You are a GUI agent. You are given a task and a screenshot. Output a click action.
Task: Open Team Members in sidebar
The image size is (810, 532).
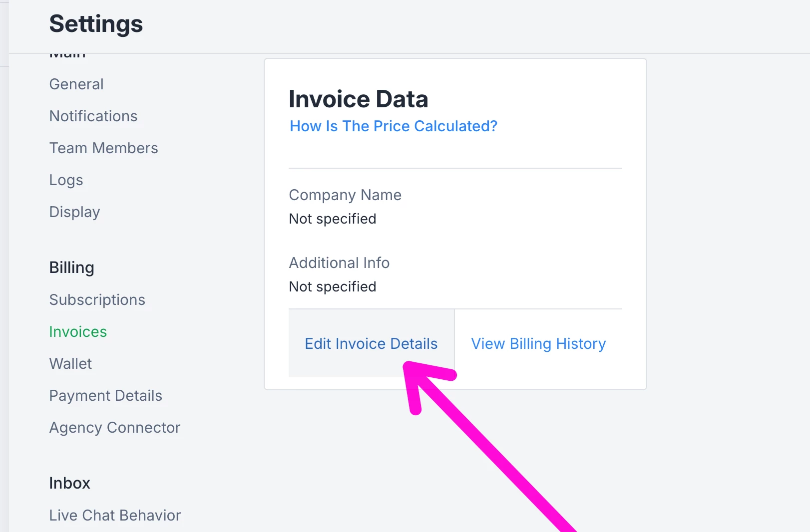tap(103, 148)
